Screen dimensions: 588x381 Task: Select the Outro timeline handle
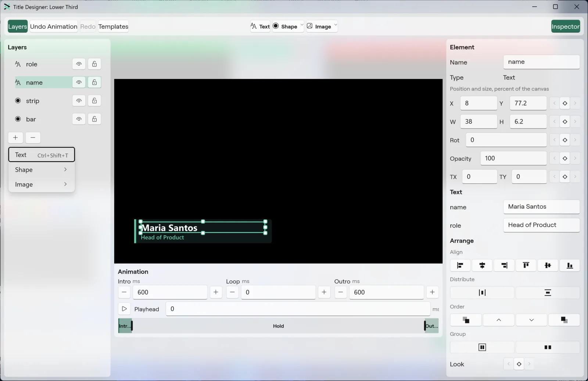[x=425, y=326]
